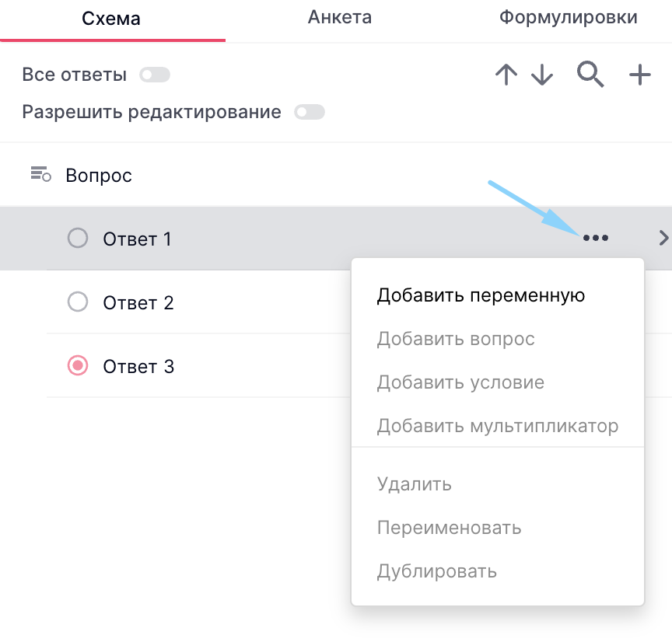Select the Ответ 1 radio button
This screenshot has width=672, height=642.
pyautogui.click(x=78, y=238)
